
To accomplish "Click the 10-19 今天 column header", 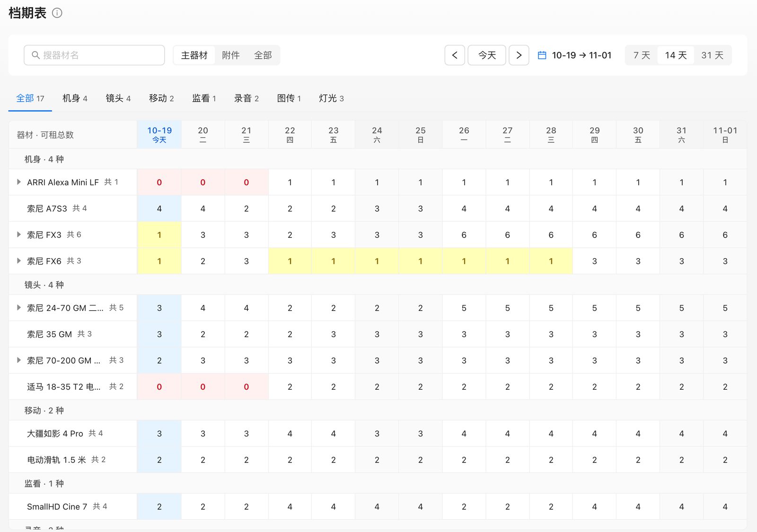I will tap(159, 135).
